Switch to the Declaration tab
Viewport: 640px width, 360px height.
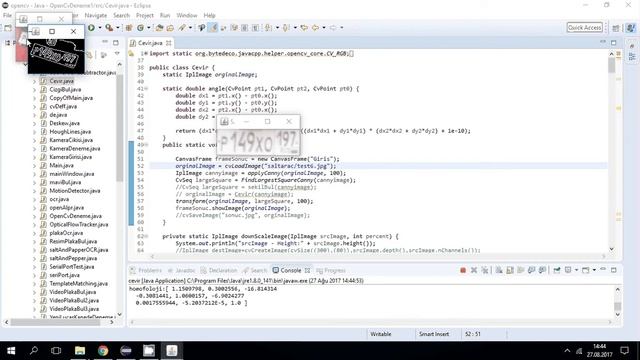pos(219,270)
